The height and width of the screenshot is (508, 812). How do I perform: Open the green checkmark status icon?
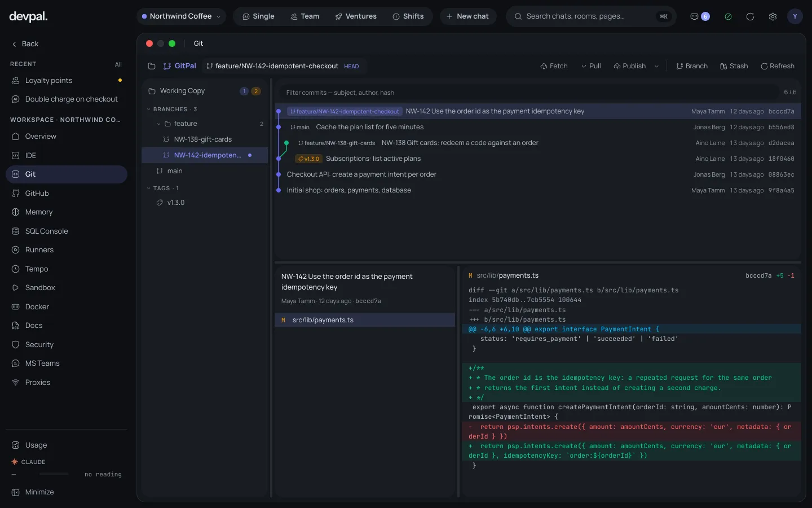pyautogui.click(x=728, y=16)
